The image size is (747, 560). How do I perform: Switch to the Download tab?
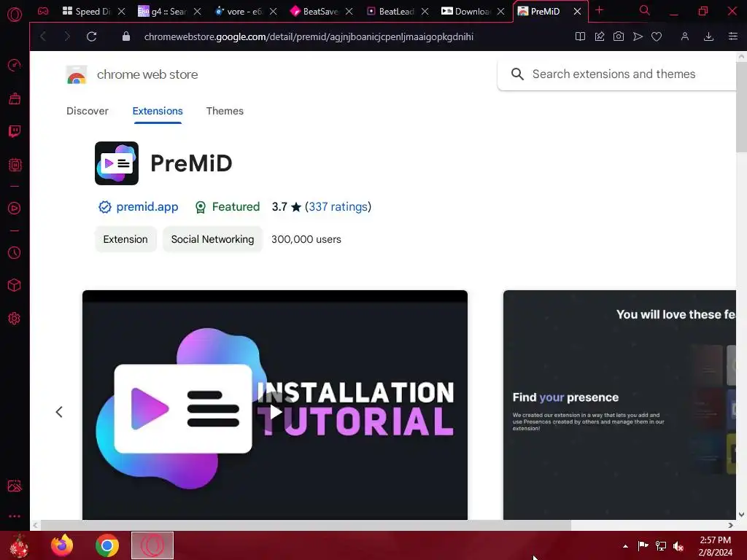467,12
